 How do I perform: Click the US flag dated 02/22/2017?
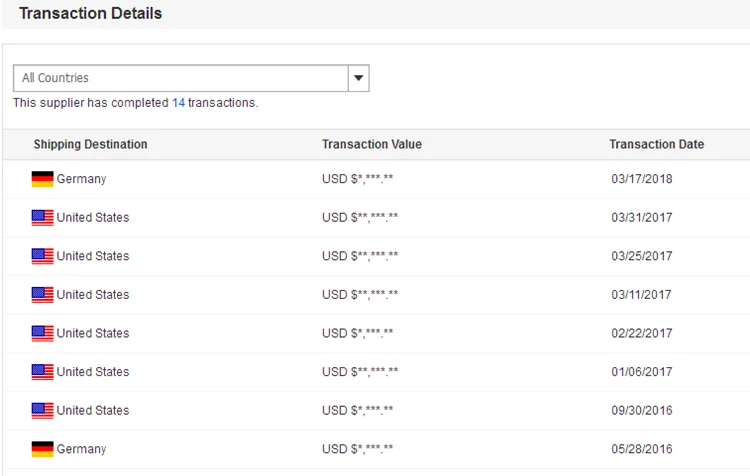point(42,333)
